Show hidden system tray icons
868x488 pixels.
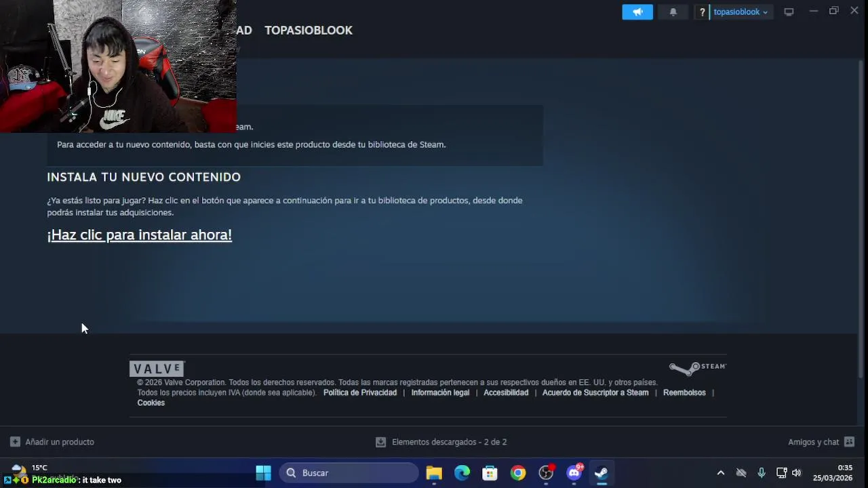(720, 473)
